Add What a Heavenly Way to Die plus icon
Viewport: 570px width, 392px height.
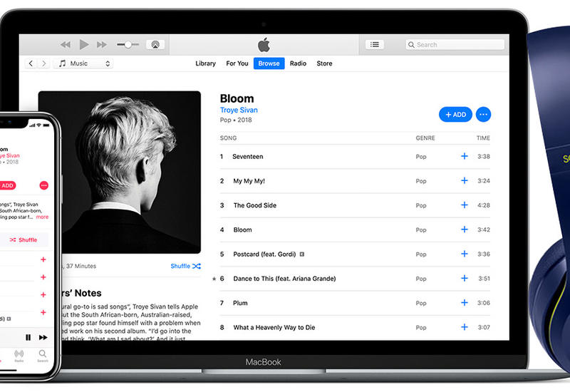coord(465,327)
